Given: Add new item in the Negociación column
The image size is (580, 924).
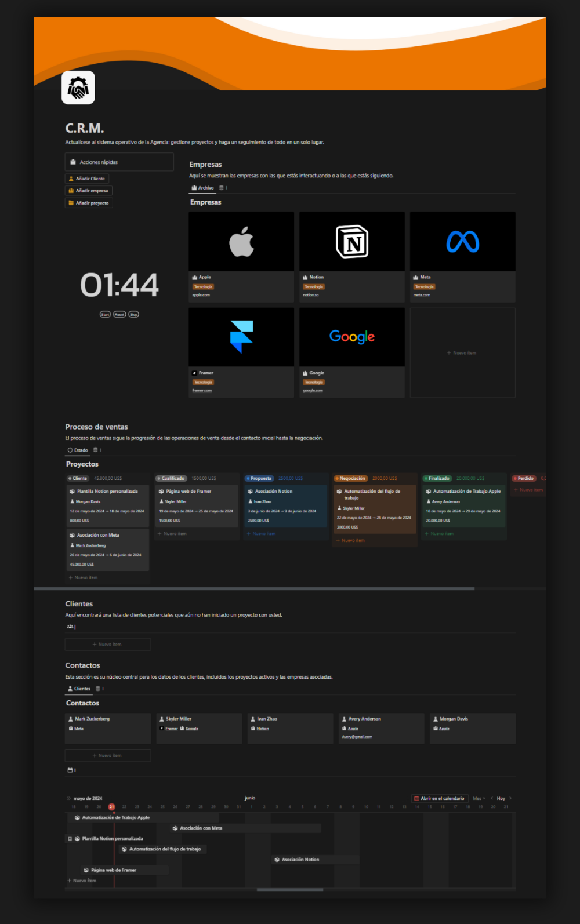Looking at the screenshot, I should [x=350, y=540].
